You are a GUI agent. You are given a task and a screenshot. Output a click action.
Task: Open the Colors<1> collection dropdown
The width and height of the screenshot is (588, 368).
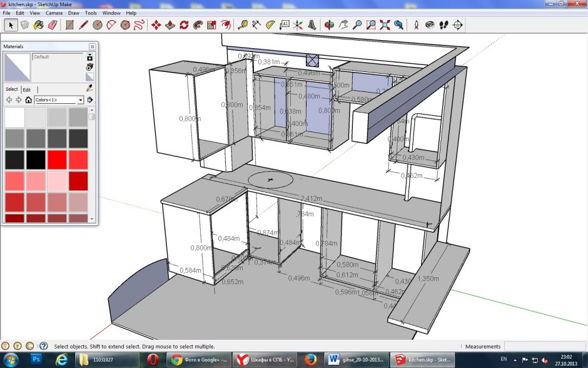(x=80, y=100)
